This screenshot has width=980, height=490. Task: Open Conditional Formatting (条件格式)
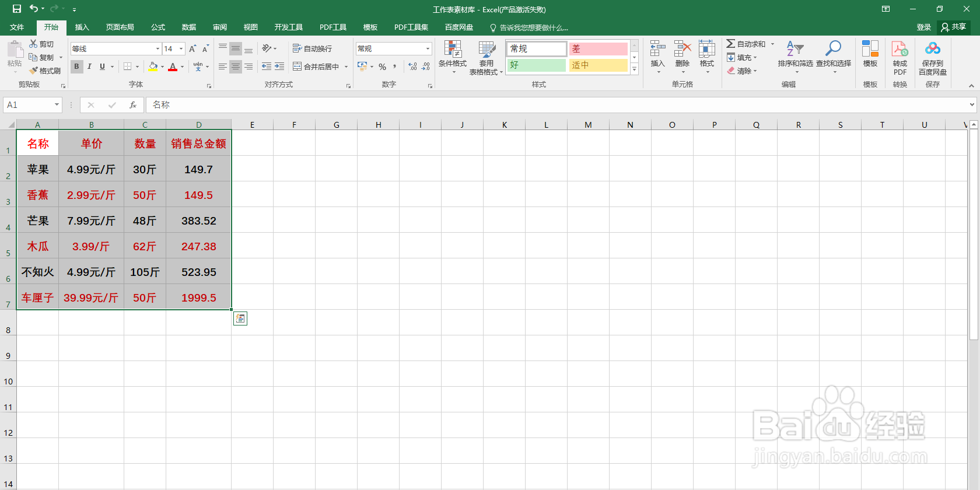[x=453, y=57]
